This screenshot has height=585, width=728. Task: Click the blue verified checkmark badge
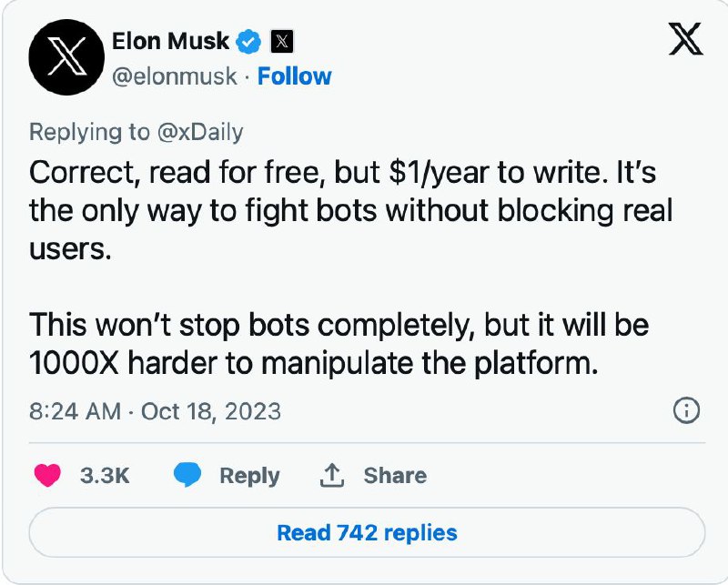[249, 42]
